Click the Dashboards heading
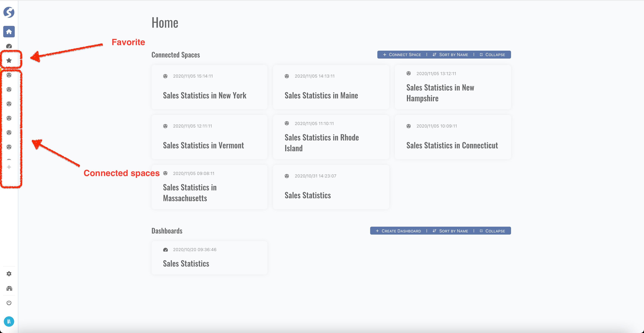 click(x=167, y=231)
